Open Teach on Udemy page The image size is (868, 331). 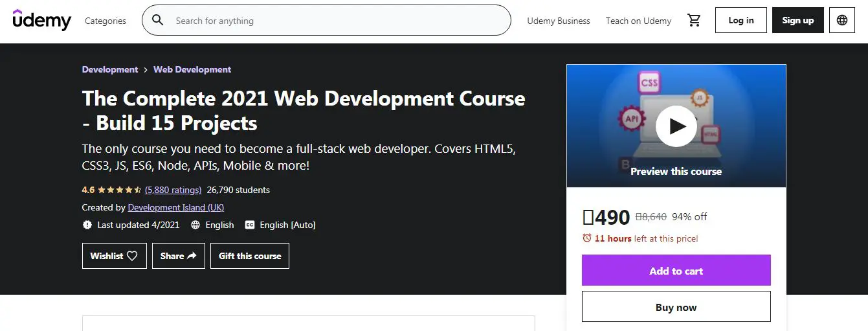pos(638,21)
